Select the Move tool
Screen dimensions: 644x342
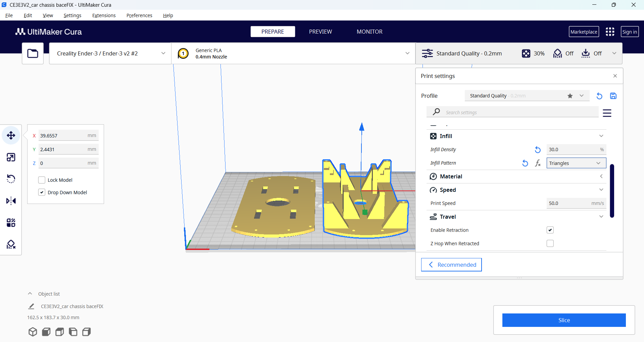[x=11, y=135]
